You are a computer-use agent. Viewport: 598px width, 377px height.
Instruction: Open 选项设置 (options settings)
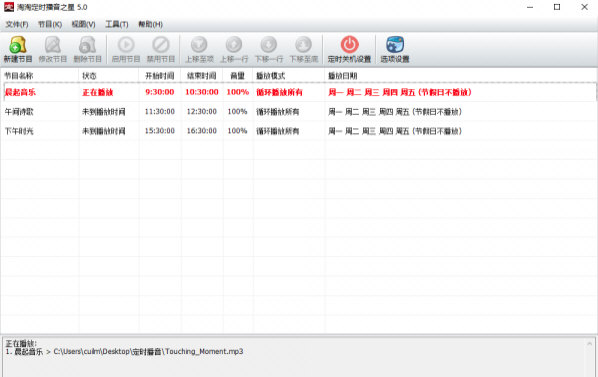pyautogui.click(x=395, y=49)
